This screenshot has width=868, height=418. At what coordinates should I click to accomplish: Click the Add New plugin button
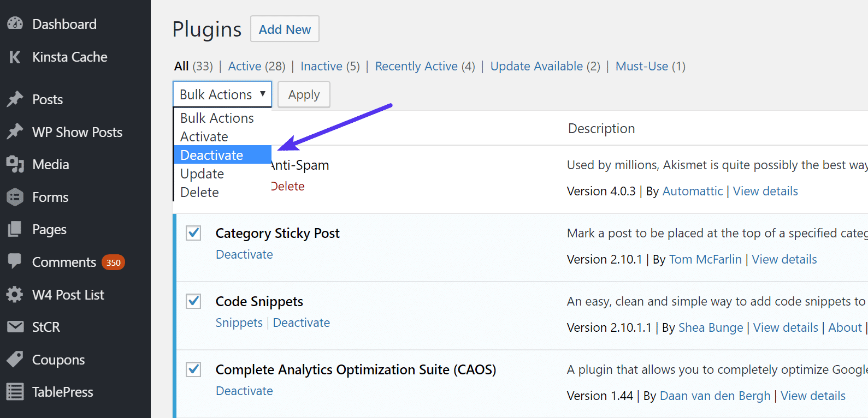(285, 29)
